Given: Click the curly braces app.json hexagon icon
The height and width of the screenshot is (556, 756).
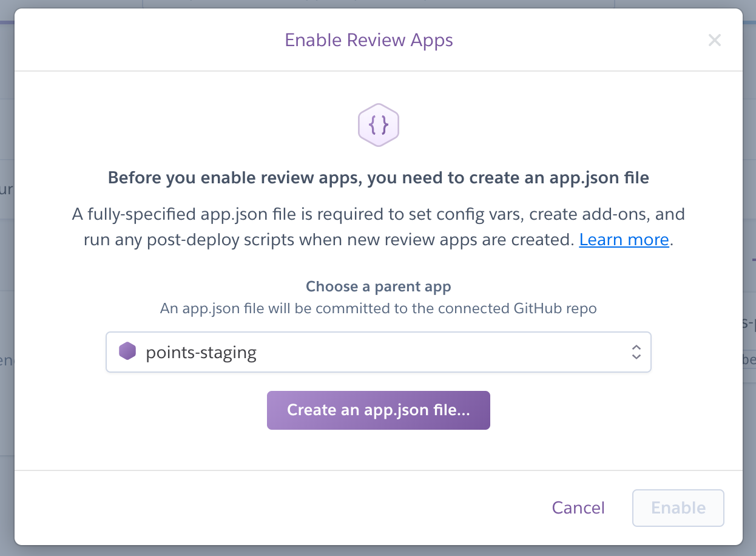Looking at the screenshot, I should point(378,125).
